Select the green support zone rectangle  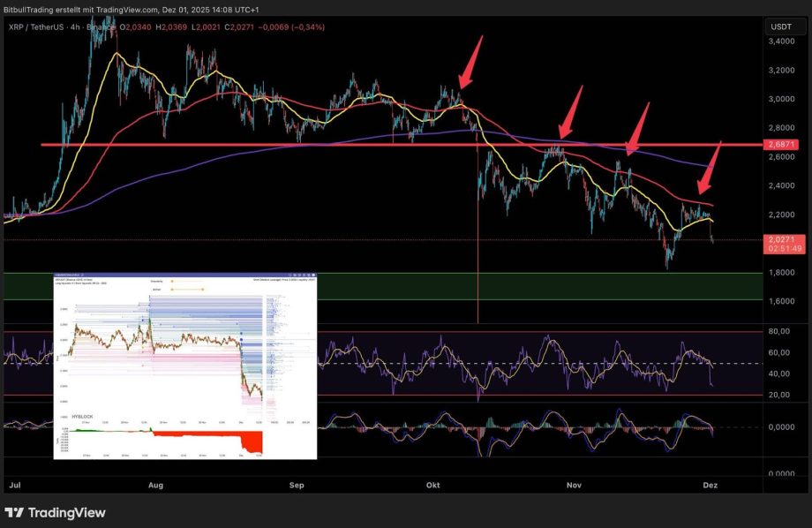530,285
